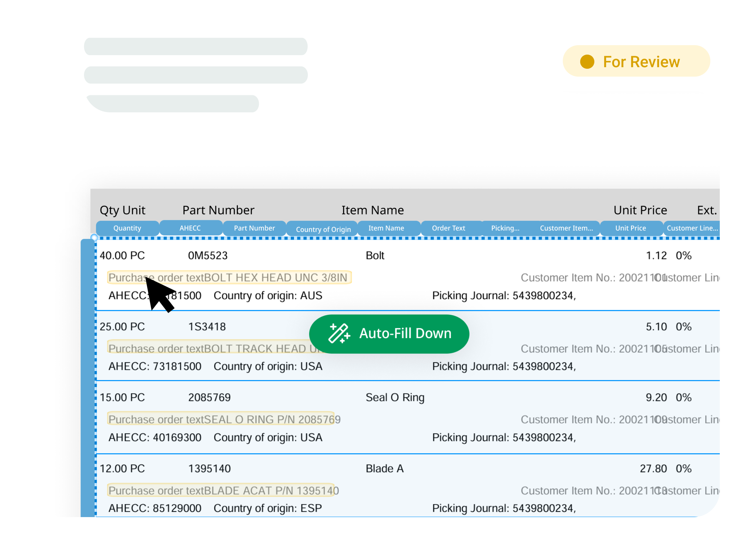Image resolution: width=756 pixels, height=547 pixels.
Task: Select the AHECC column tag
Action: [x=190, y=228]
